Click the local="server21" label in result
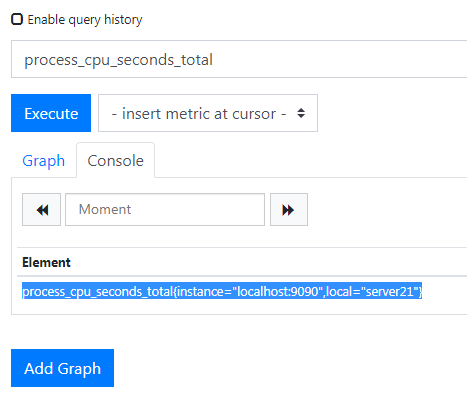Image resolution: width=467 pixels, height=413 pixels. point(372,291)
